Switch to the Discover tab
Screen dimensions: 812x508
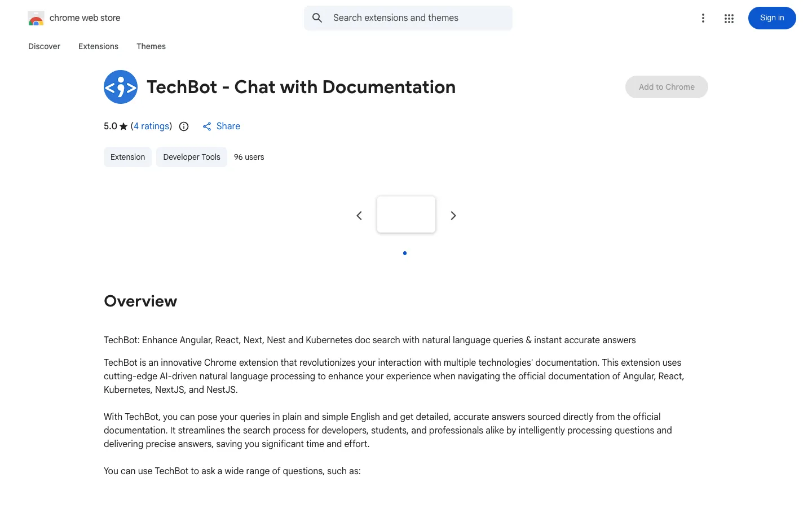click(x=45, y=46)
